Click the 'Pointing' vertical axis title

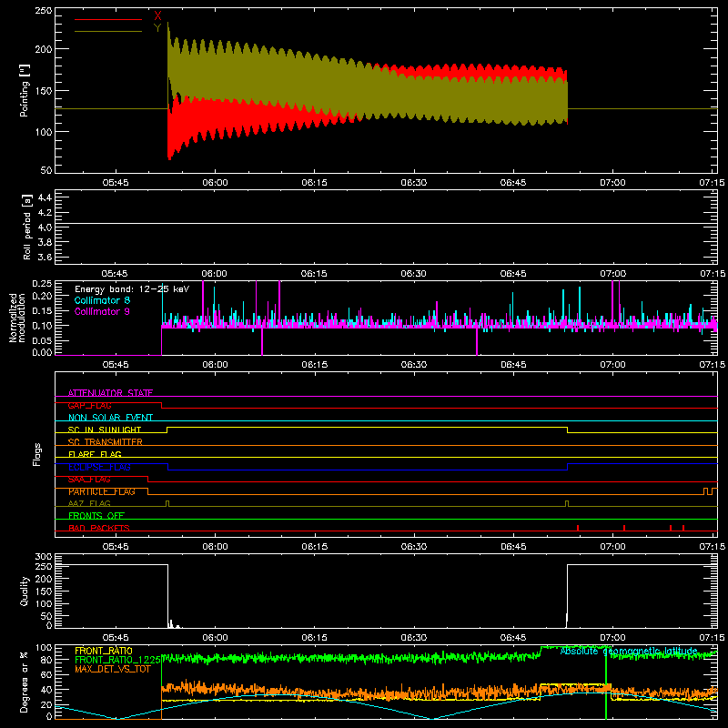click(25, 90)
